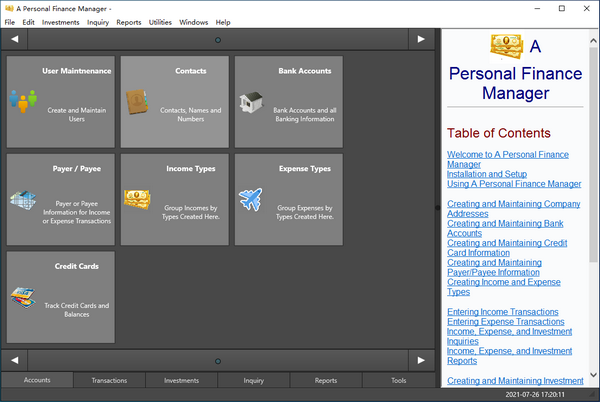Click the Income Types money icon
The height and width of the screenshot is (402, 600).
137,199
